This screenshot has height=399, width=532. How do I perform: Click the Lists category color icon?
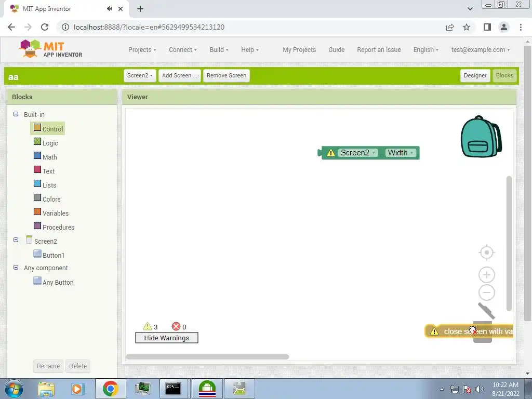pos(37,184)
